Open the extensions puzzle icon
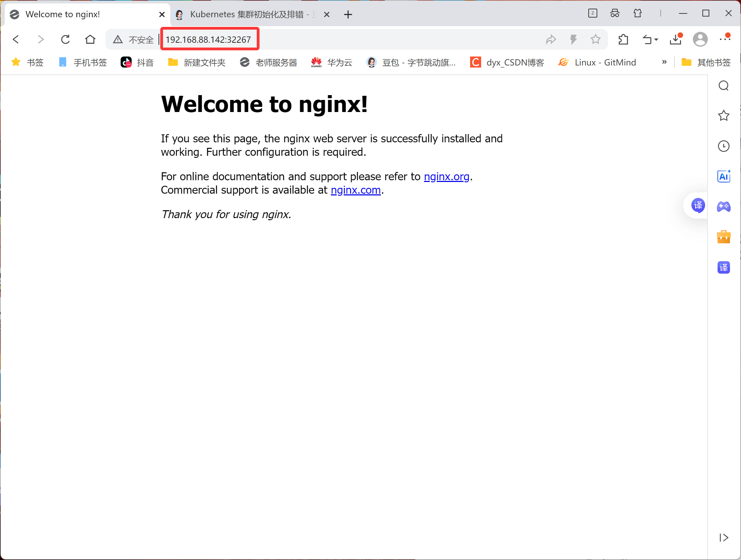 [x=623, y=39]
